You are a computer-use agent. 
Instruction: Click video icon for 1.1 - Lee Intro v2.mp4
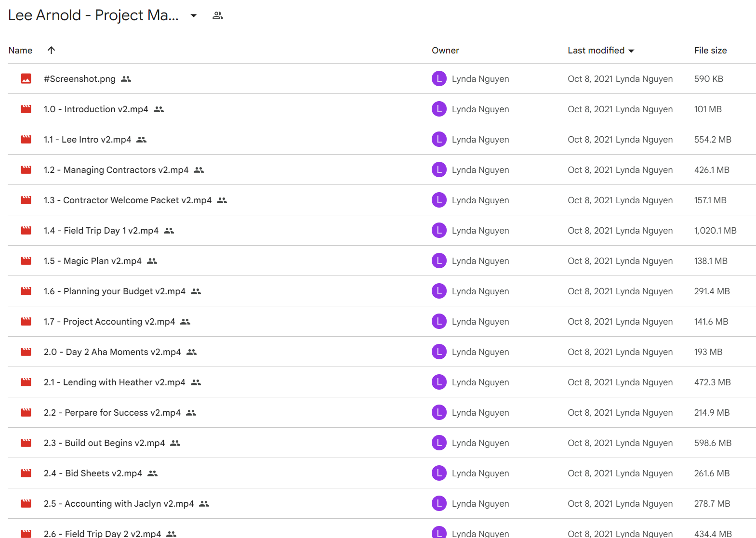click(26, 139)
